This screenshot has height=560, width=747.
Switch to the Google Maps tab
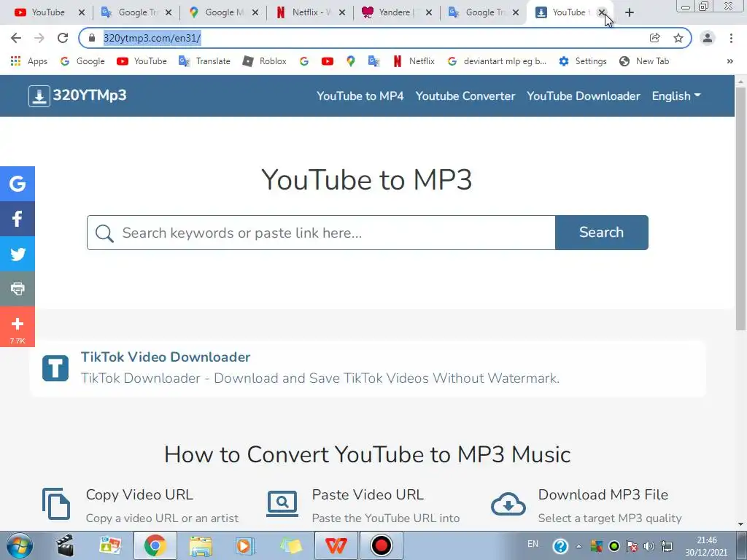[223, 12]
